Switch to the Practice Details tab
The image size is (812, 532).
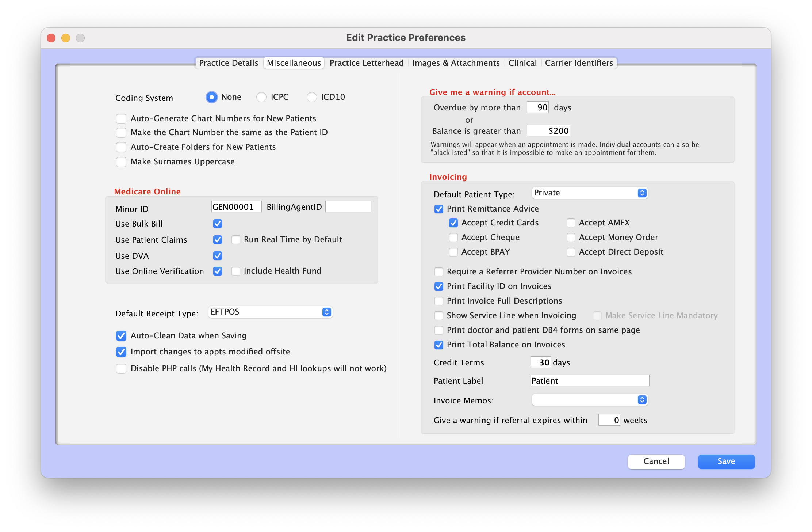[229, 63]
